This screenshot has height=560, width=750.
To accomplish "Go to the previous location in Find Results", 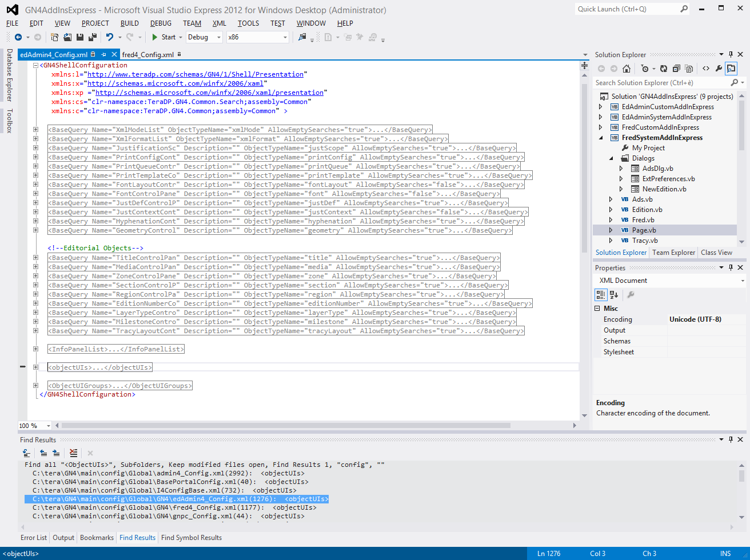I will click(x=43, y=453).
